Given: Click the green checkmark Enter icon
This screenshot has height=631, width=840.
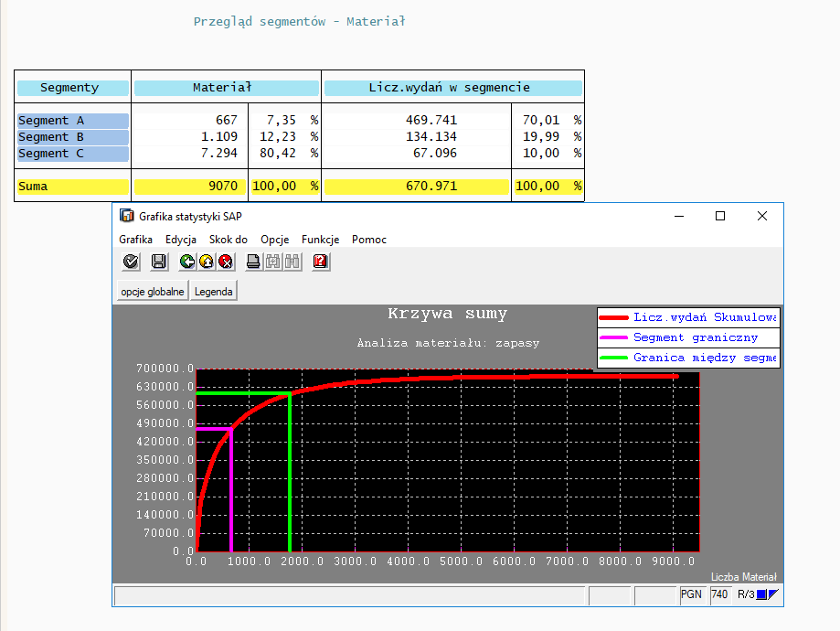Looking at the screenshot, I should 131,262.
